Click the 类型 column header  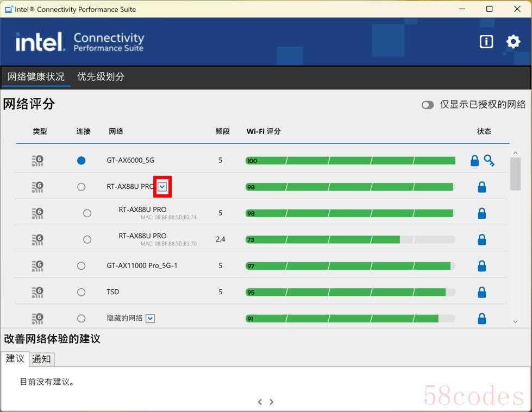(40, 131)
